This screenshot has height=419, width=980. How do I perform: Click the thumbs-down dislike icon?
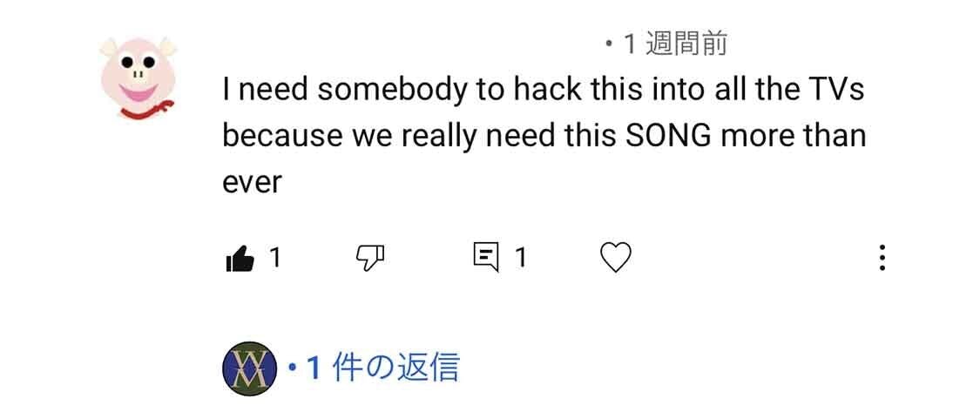pyautogui.click(x=370, y=257)
